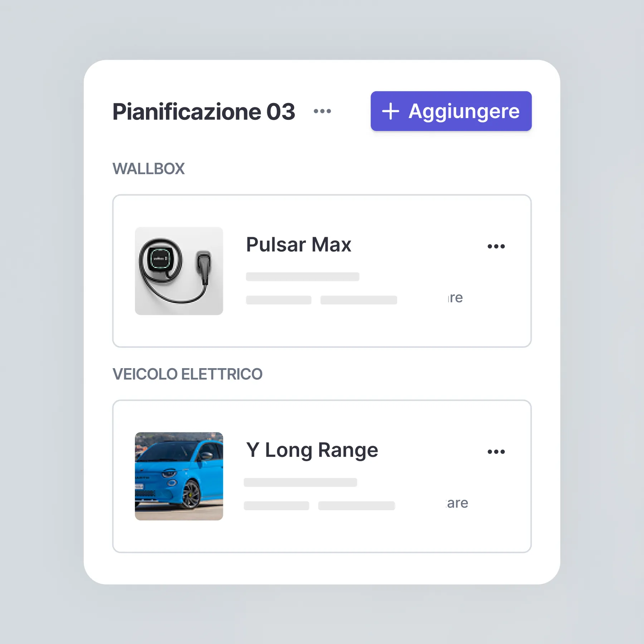Click the Pianificazione 03 heading
The image size is (644, 644).
point(204,112)
